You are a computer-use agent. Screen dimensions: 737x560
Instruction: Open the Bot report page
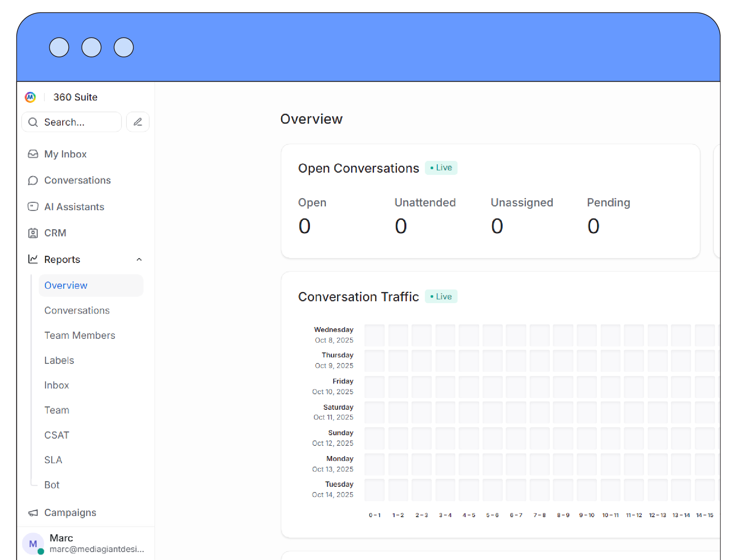coord(52,485)
